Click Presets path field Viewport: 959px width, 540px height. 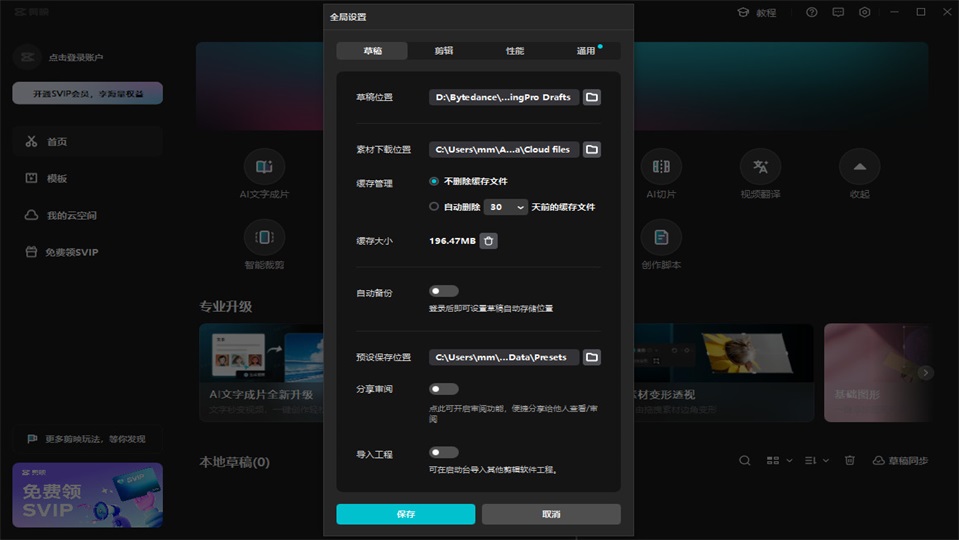point(503,357)
